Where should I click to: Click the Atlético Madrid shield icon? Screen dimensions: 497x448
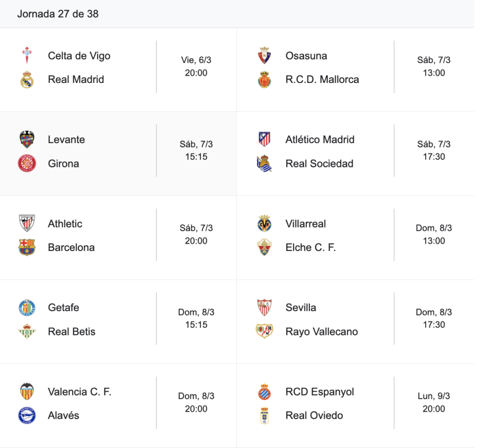(265, 140)
